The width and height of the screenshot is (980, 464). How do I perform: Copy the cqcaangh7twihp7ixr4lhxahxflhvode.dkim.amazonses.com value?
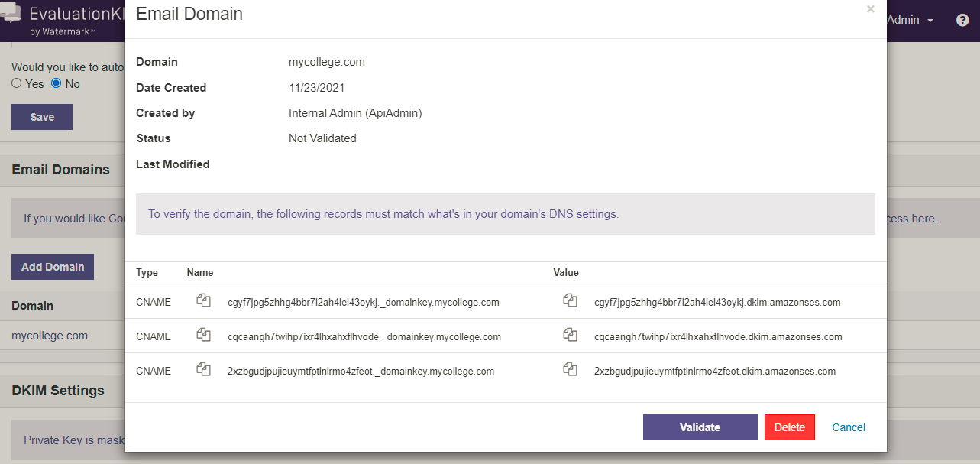570,336
